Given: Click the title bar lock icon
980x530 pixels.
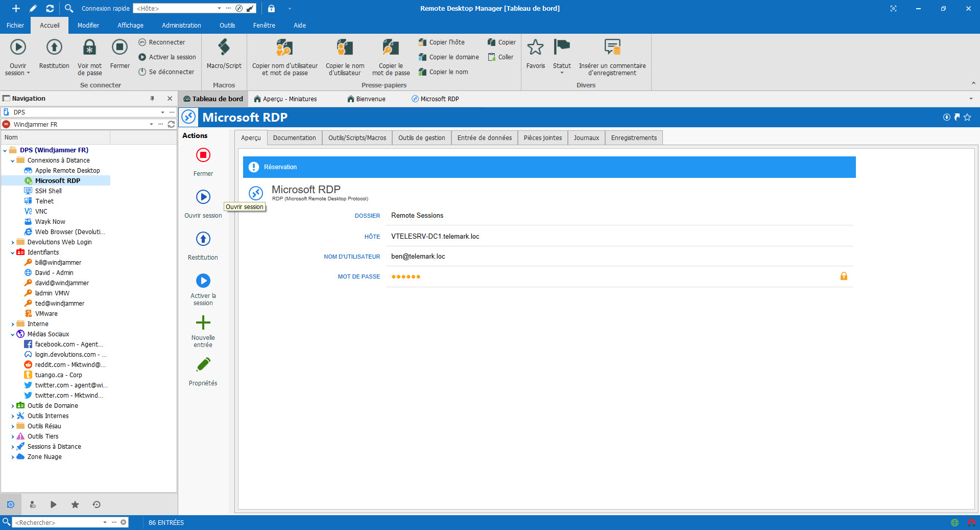Looking at the screenshot, I should pos(271,8).
